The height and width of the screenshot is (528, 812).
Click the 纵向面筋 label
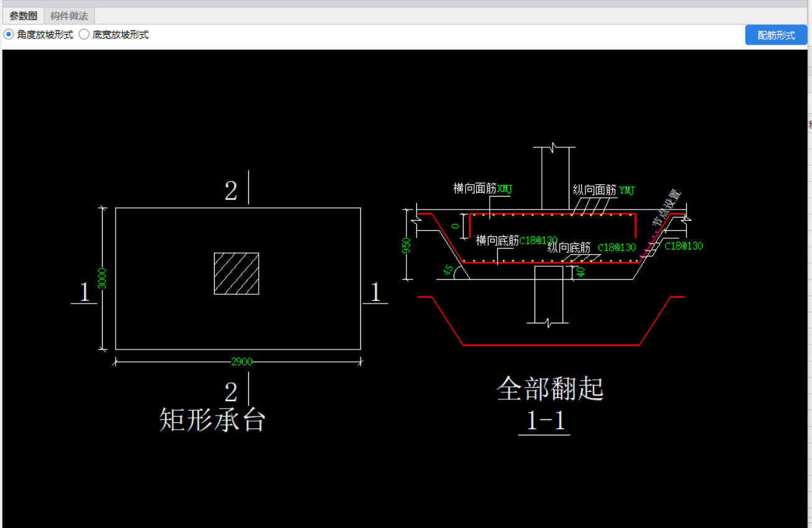594,190
